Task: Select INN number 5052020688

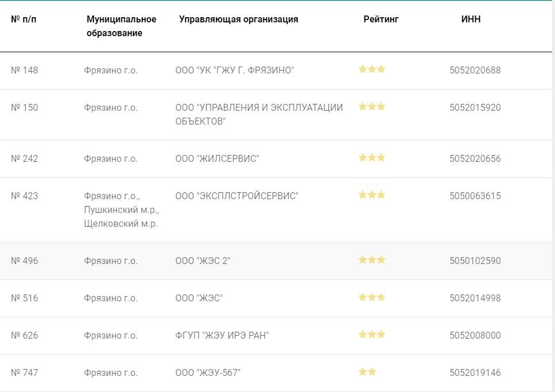Action: pyautogui.click(x=475, y=70)
